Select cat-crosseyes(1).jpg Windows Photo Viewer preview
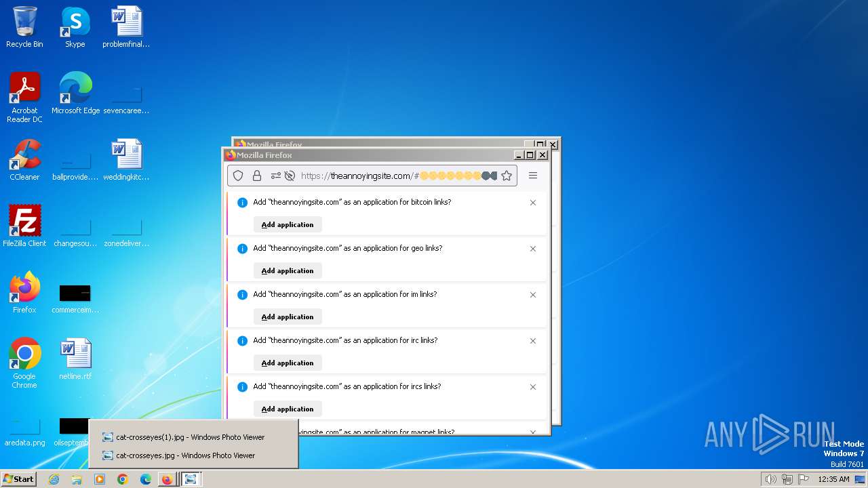Screen dimensions: 868x488 (193, 437)
